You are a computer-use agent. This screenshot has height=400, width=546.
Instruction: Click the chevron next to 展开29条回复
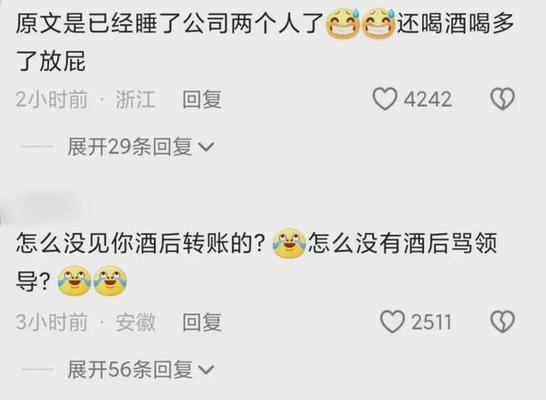[x=206, y=147]
